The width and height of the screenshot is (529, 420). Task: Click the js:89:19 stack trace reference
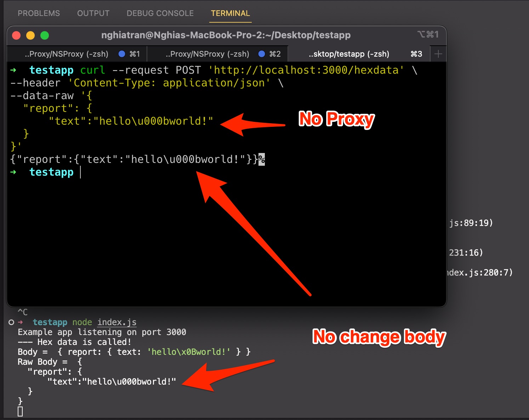tap(471, 223)
